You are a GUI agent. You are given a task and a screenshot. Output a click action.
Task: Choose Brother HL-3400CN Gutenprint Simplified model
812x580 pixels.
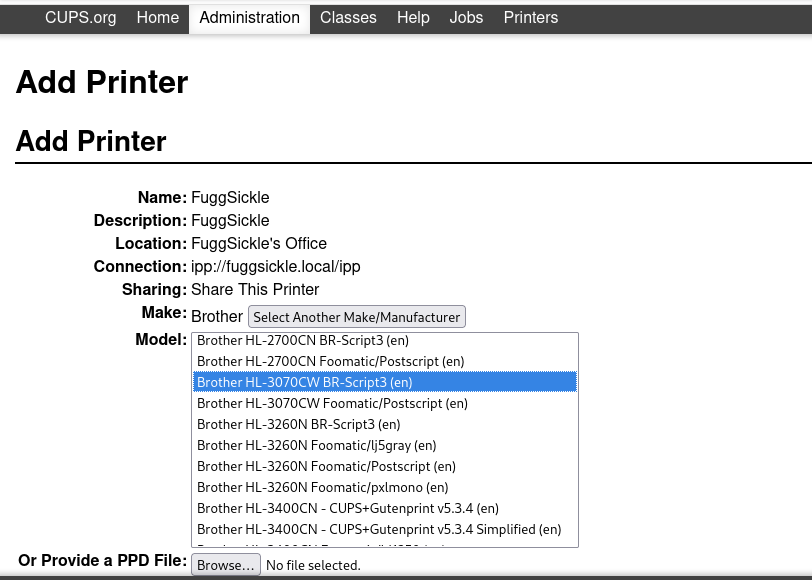tap(379, 529)
